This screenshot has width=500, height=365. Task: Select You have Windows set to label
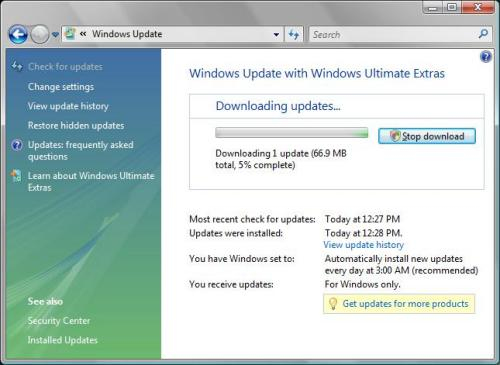242,259
